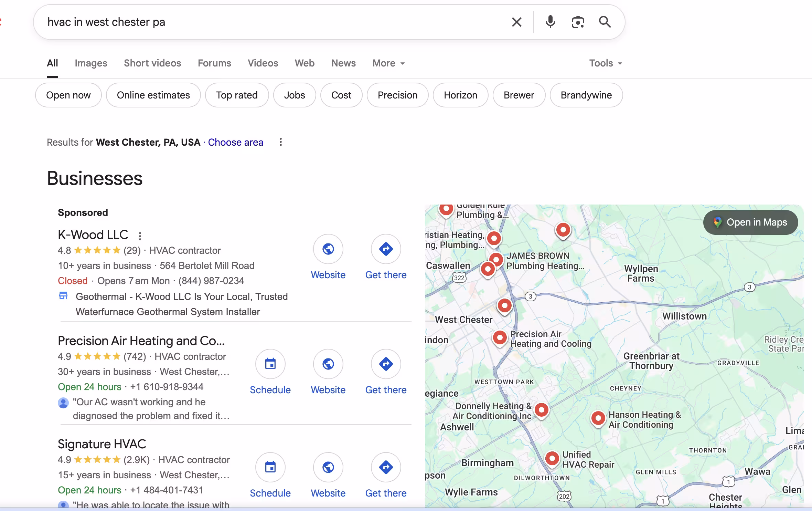Switch to the News tab
Image resolution: width=812 pixels, height=511 pixels.
point(343,63)
